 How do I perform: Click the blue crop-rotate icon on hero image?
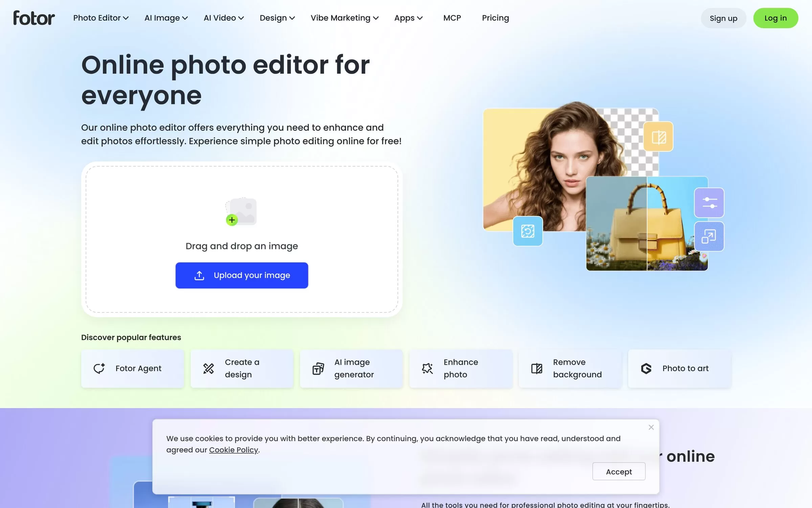point(528,231)
